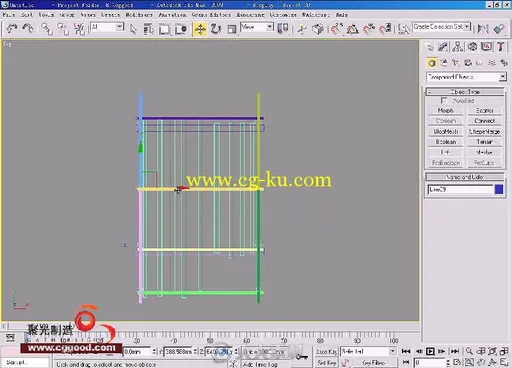
Task: Open the Views menu
Action: [88, 15]
